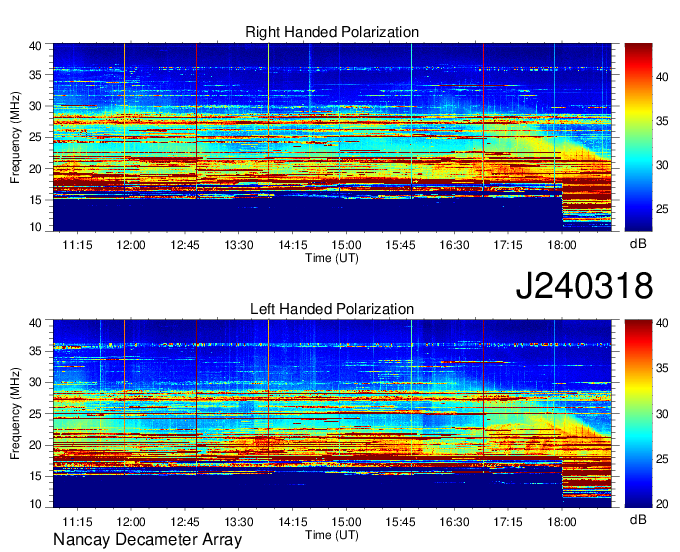The width and height of the screenshot is (680, 552).
Task: Click the 14:15 time tick on Right Handed plot
Action: click(293, 245)
